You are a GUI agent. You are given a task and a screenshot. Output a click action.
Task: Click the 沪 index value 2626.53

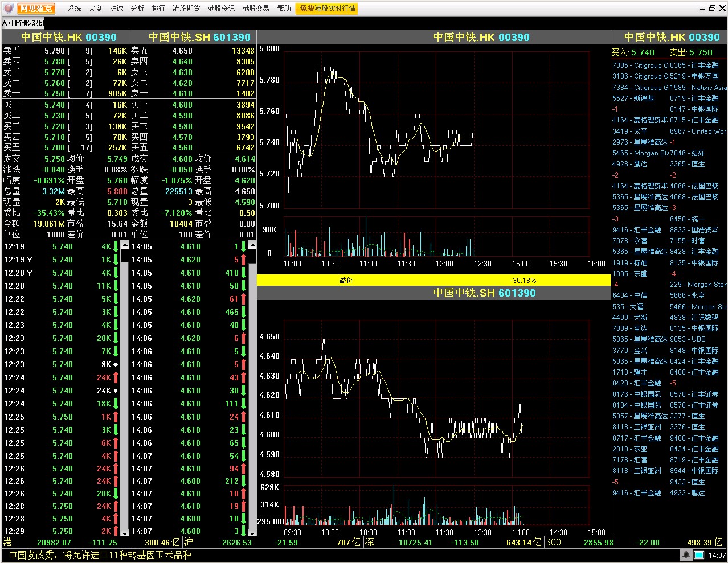[237, 543]
